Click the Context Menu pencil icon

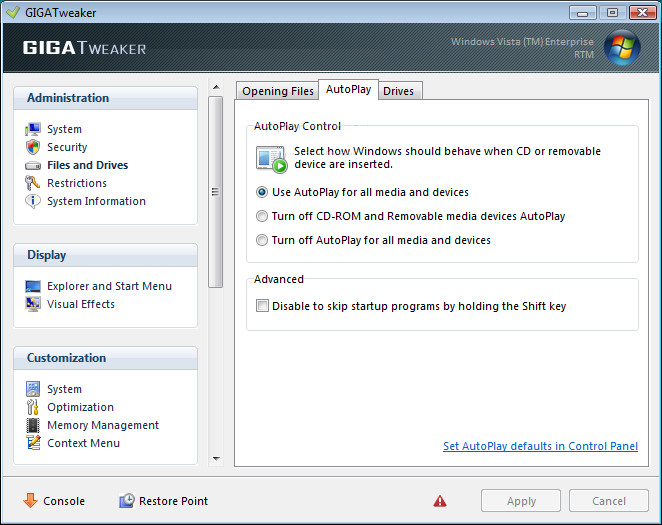[x=33, y=443]
